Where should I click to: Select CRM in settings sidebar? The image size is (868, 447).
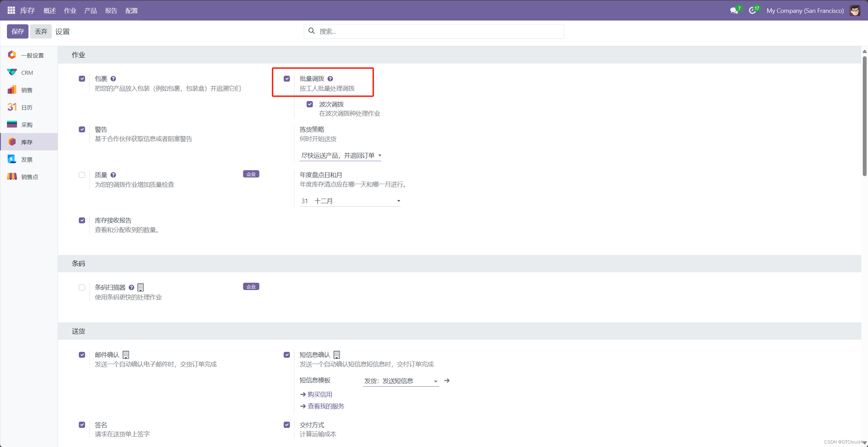[x=27, y=73]
